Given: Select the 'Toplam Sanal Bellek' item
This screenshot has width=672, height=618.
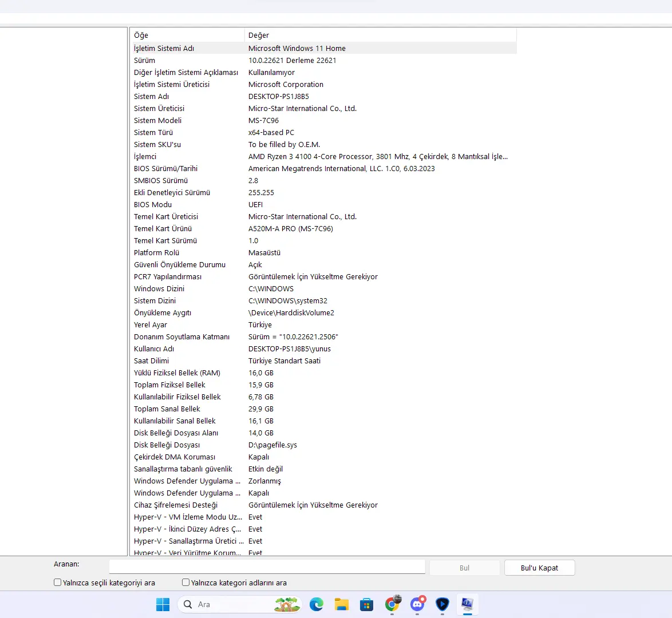Looking at the screenshot, I should click(167, 409).
